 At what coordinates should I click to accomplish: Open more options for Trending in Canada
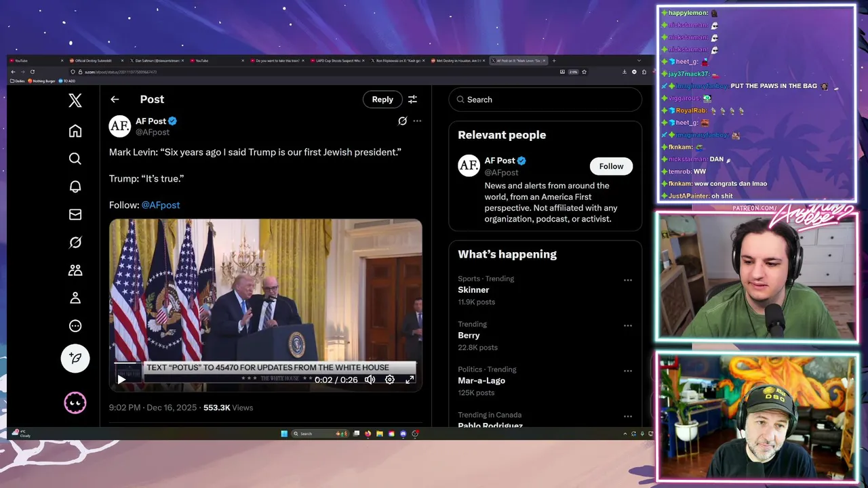(x=628, y=416)
